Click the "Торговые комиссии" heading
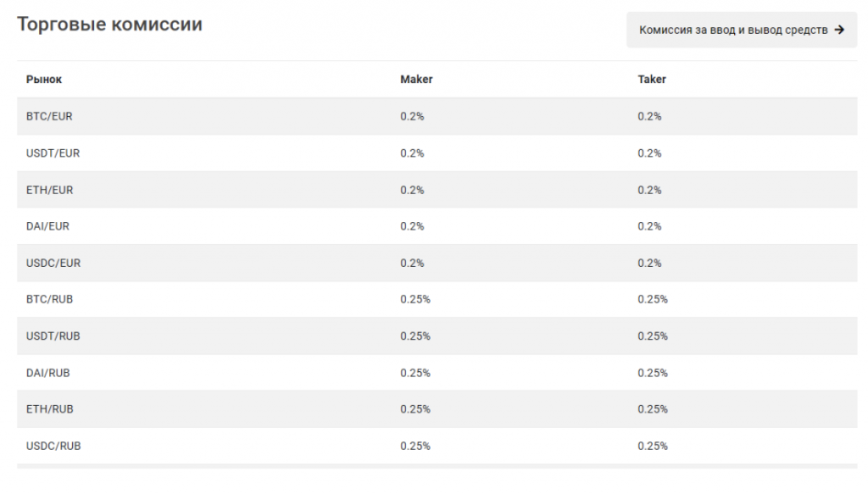 coord(109,25)
